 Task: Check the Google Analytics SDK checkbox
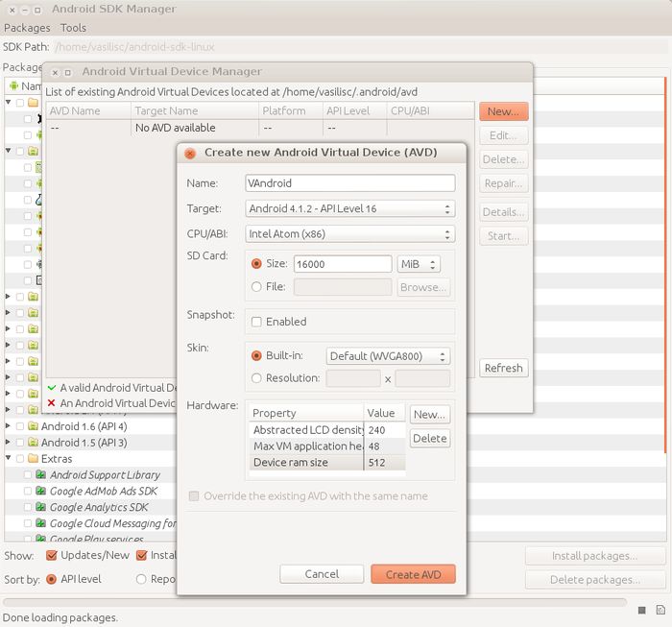(x=28, y=507)
